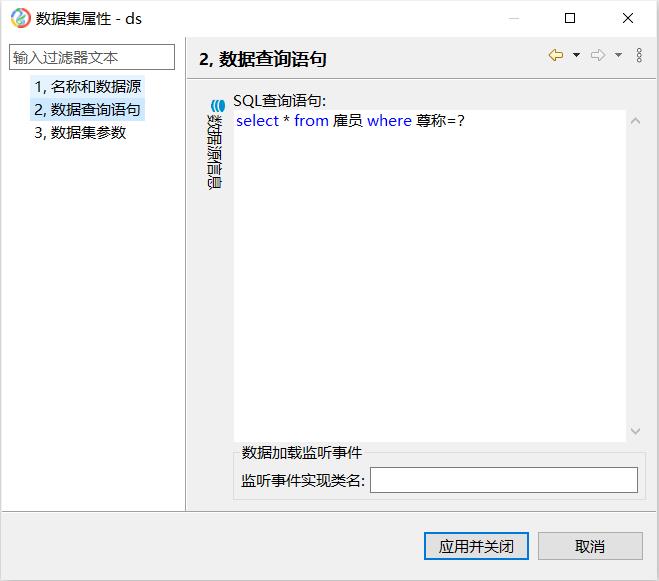Select 1, 名称和数据源 page
This screenshot has height=581, width=659.
click(87, 87)
